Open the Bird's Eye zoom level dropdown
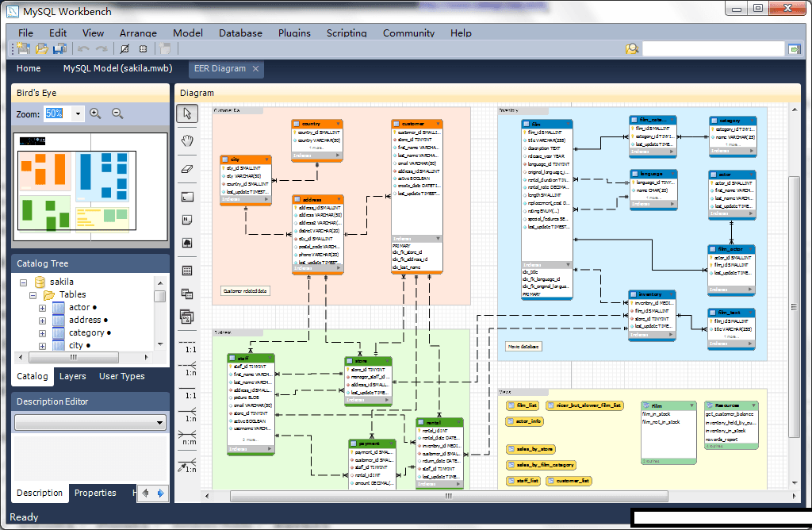This screenshot has width=812, height=530. point(76,113)
